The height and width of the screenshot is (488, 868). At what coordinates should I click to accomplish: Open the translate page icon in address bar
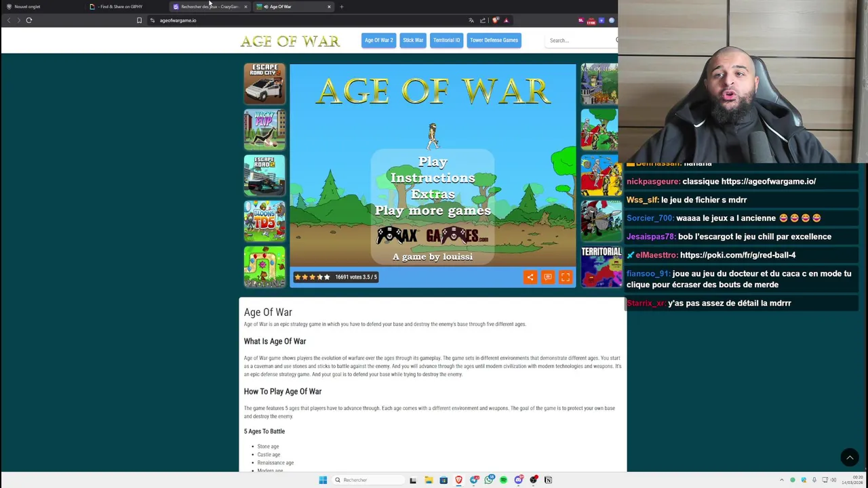pyautogui.click(x=471, y=20)
